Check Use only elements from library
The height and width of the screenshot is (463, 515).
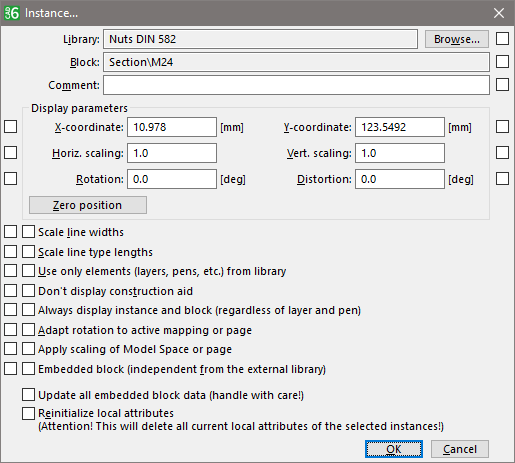coord(28,271)
